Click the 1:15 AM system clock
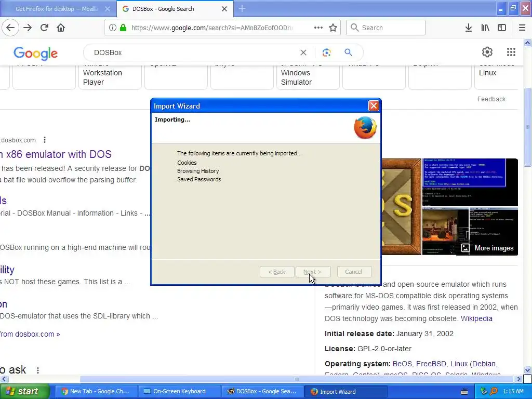 point(513,391)
